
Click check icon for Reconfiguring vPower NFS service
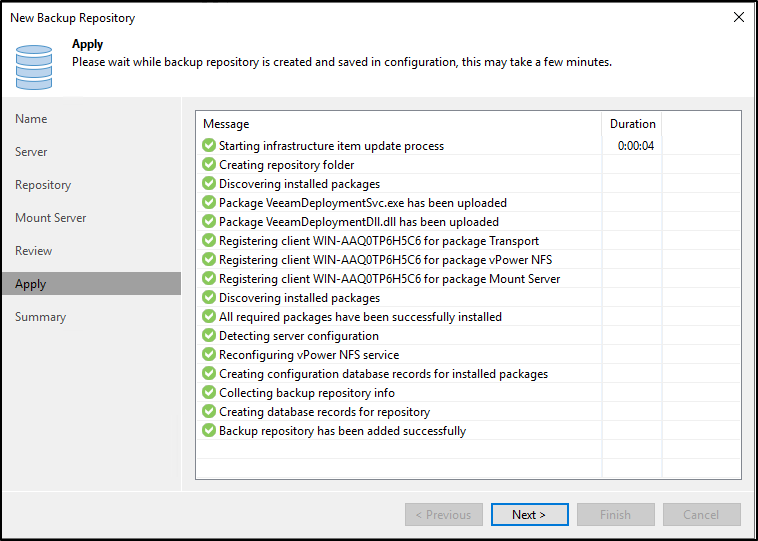209,354
